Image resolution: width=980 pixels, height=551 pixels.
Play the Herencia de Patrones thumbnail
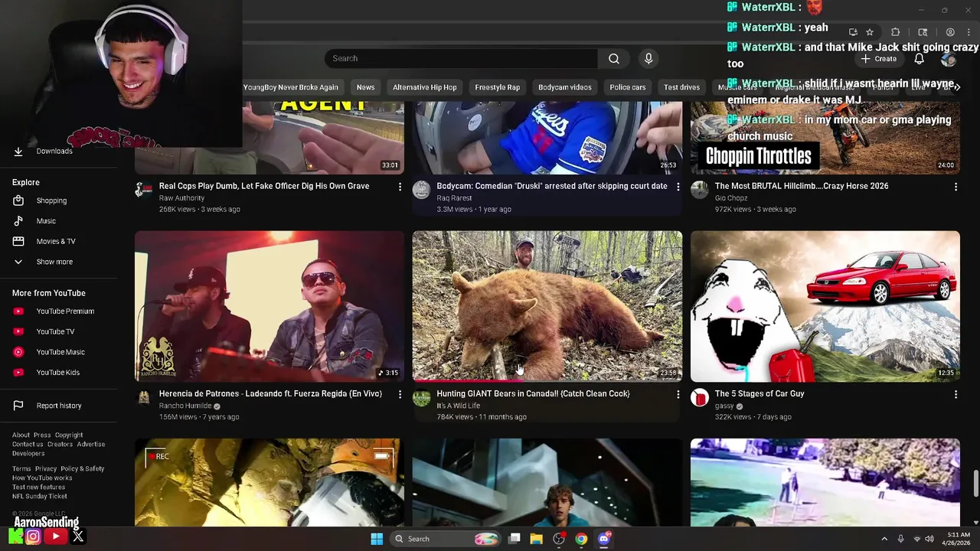pos(269,306)
